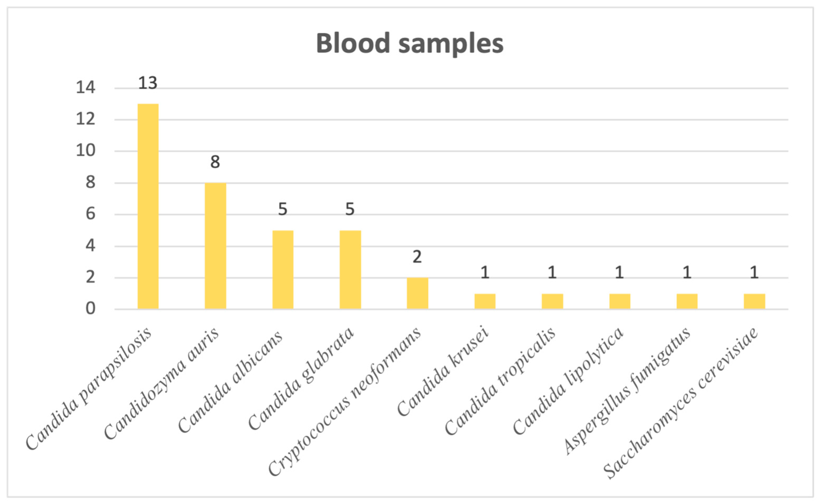Click the y-axis tick label 0
The image size is (819, 504).
pyautogui.click(x=90, y=309)
